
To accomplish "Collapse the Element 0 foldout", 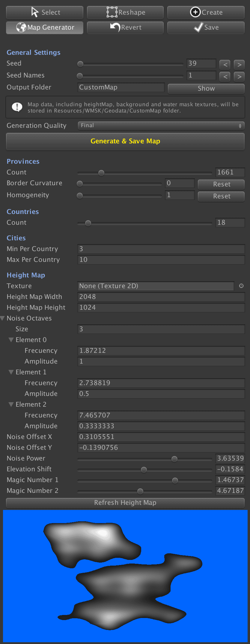I will pos(11,340).
